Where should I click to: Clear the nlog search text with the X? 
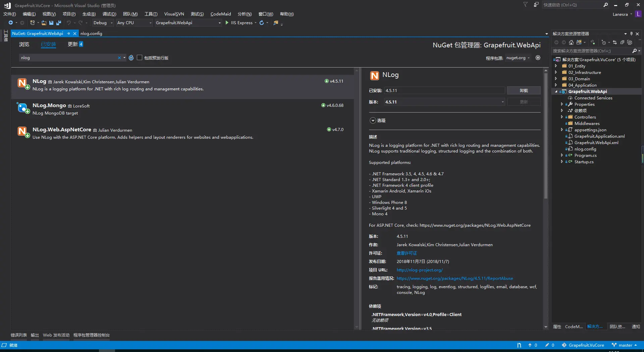[x=119, y=58]
